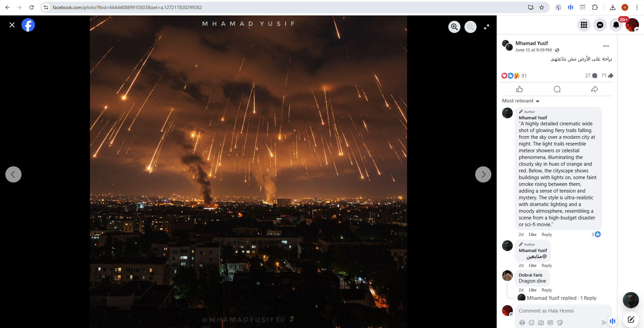Open account profile menu
644x328 pixels.
632,25
